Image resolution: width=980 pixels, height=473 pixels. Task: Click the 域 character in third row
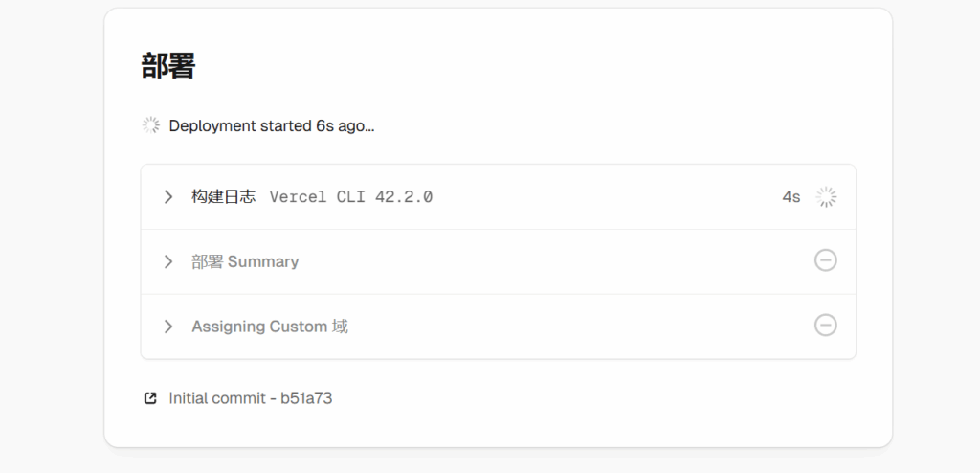coord(340,327)
